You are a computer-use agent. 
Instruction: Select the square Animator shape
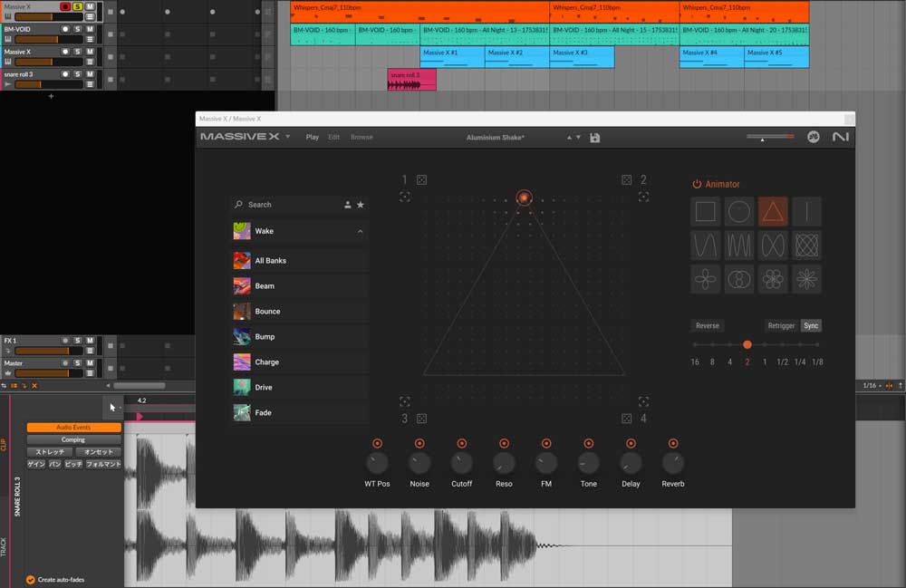point(705,212)
